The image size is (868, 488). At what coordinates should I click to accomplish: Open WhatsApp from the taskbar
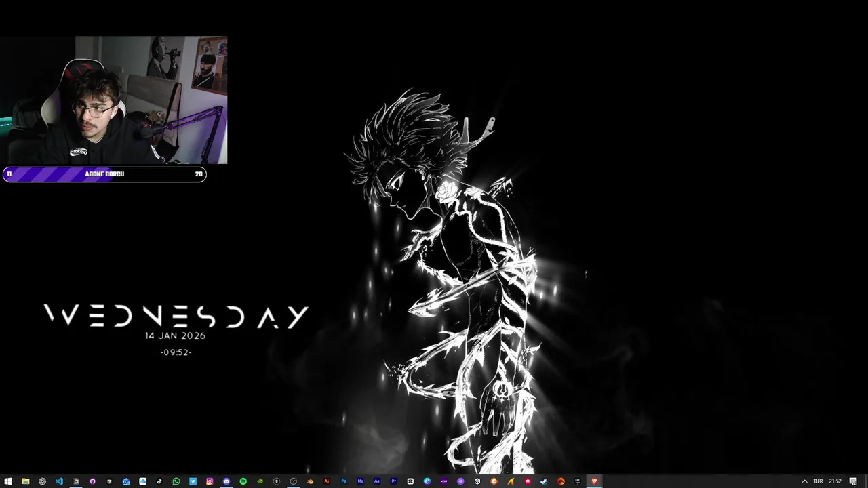tap(176, 481)
